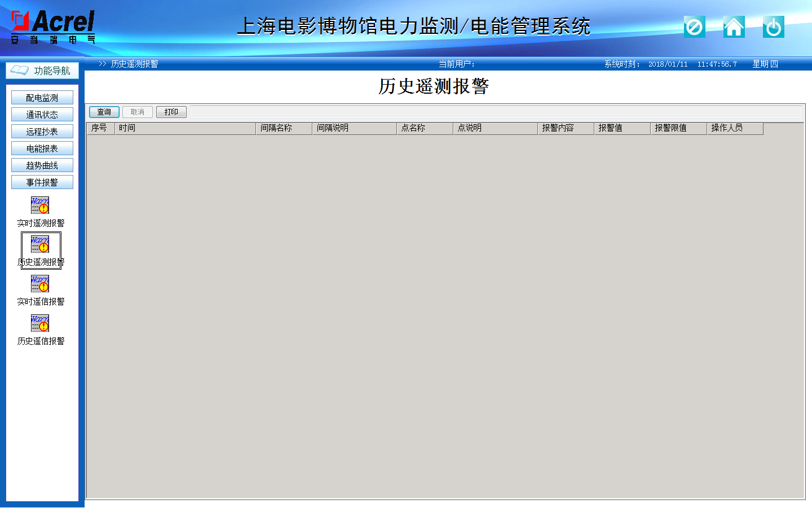Collapse the 事件报警 section
Viewport: 812px width, 508px height.
pyautogui.click(x=42, y=182)
